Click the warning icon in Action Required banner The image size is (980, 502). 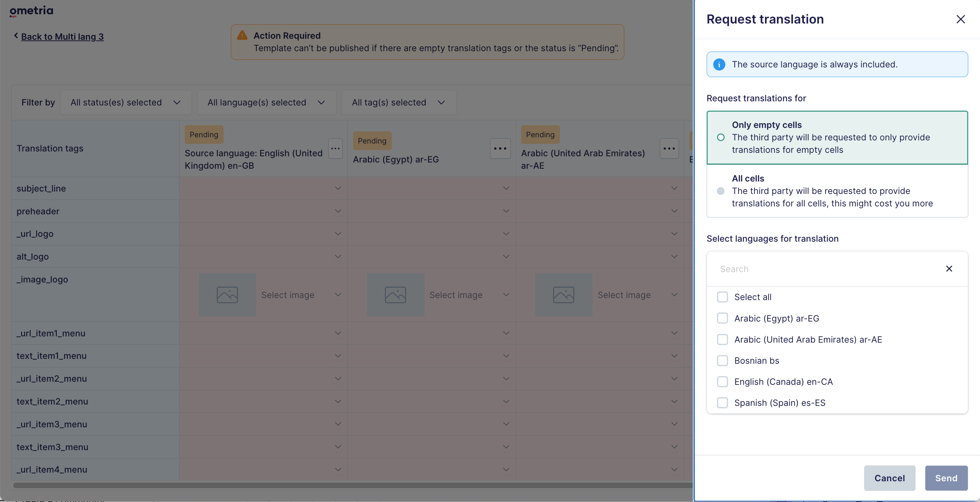(x=242, y=35)
